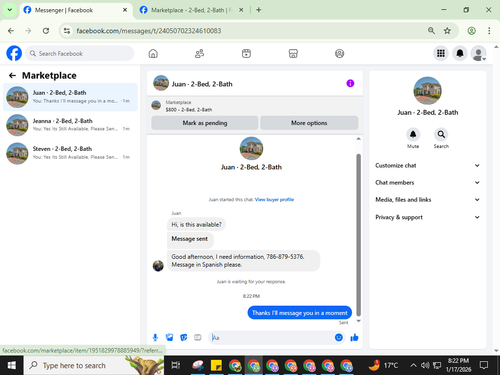Open the Reels video icon in top navigation
Image resolution: width=500 pixels, height=375 pixels.
(x=246, y=53)
